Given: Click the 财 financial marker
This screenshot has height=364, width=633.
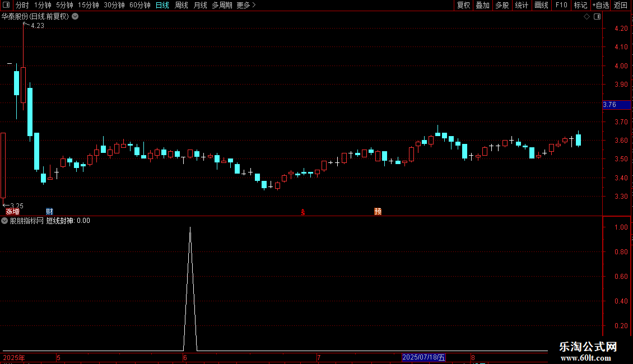Looking at the screenshot, I should [49, 212].
